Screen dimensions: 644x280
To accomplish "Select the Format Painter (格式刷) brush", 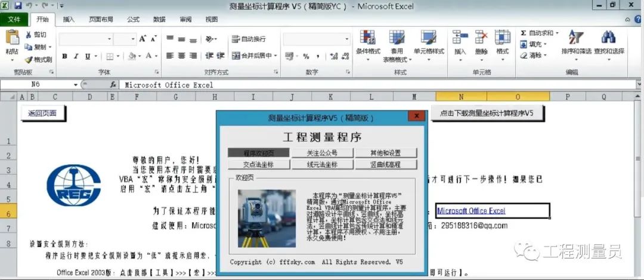I will 29,60.
